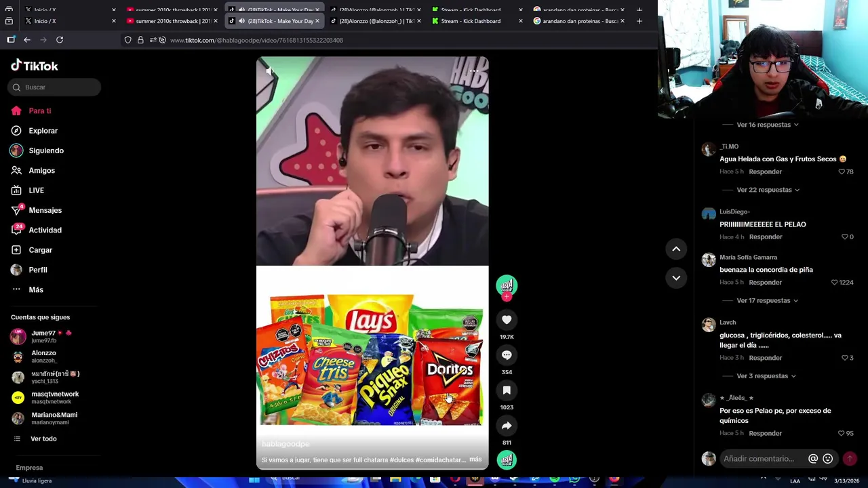Go to previous video with up arrow

676,249
